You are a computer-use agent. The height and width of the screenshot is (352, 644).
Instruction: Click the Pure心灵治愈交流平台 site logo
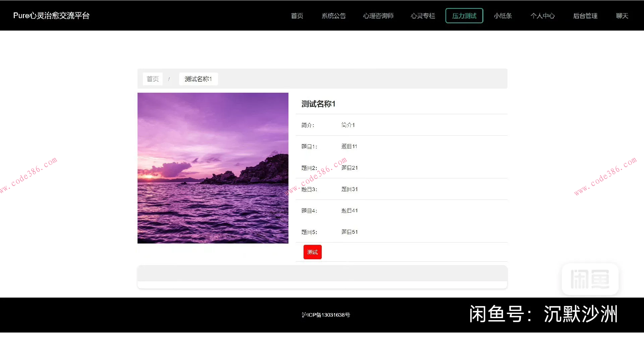(x=52, y=15)
